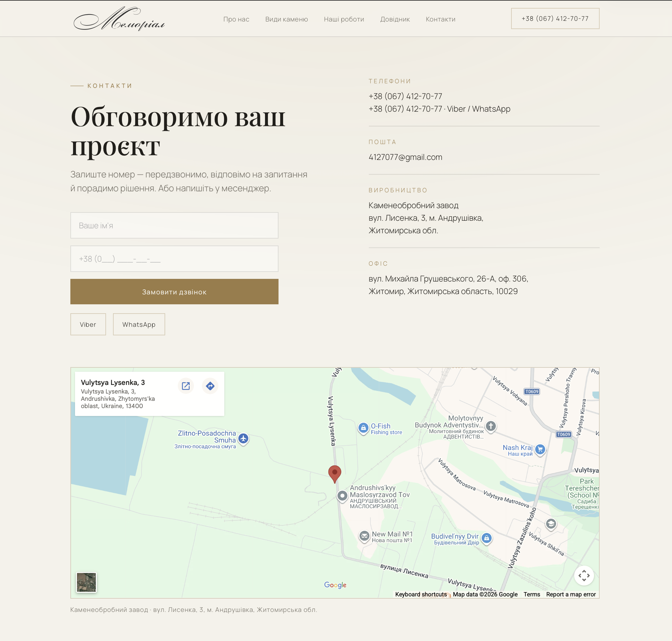This screenshot has height=641, width=672.
Task: Go to Наші роботи page
Action: point(344,19)
